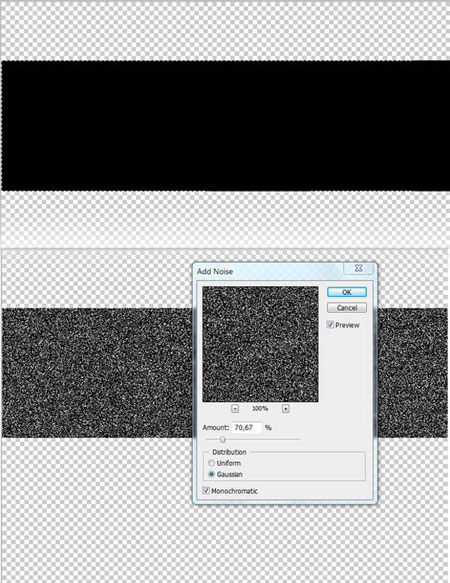450x583 pixels.
Task: Cancel the Add Noise dialog
Action: tap(347, 307)
